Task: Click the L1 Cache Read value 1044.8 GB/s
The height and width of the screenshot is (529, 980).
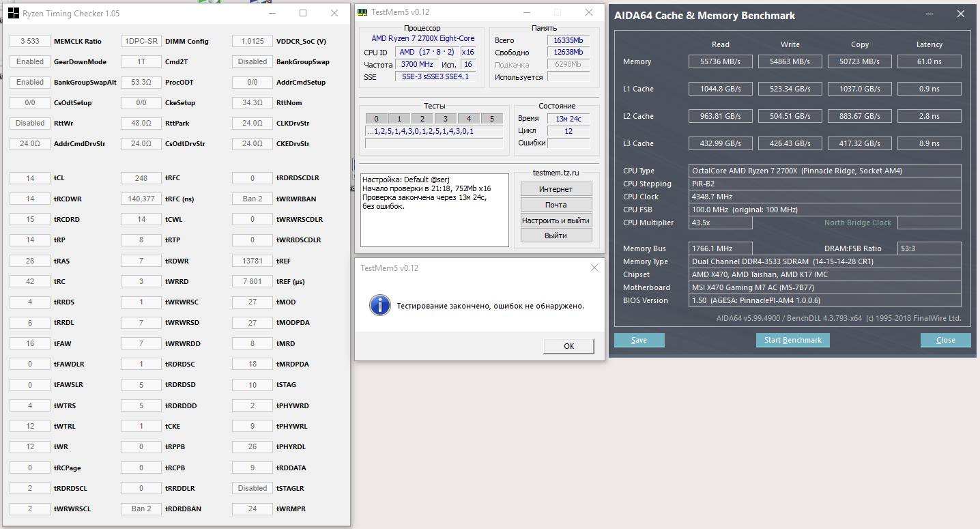Action: click(x=721, y=89)
